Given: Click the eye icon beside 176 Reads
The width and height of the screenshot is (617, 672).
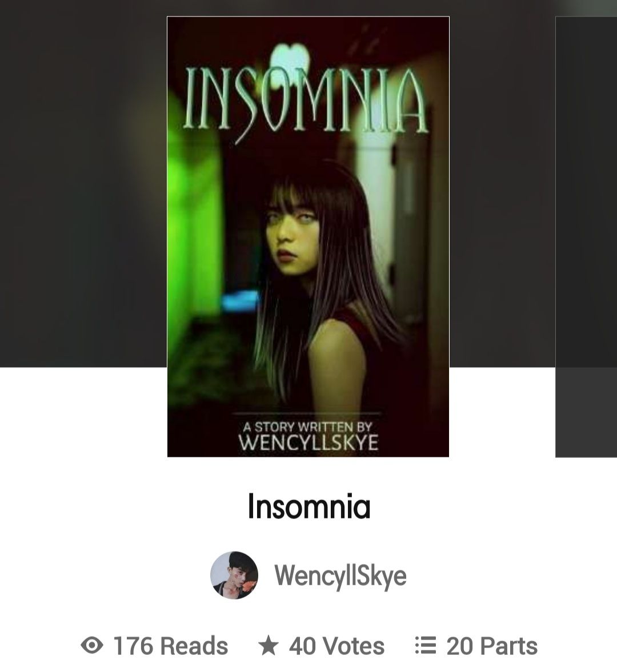Looking at the screenshot, I should click(92, 645).
